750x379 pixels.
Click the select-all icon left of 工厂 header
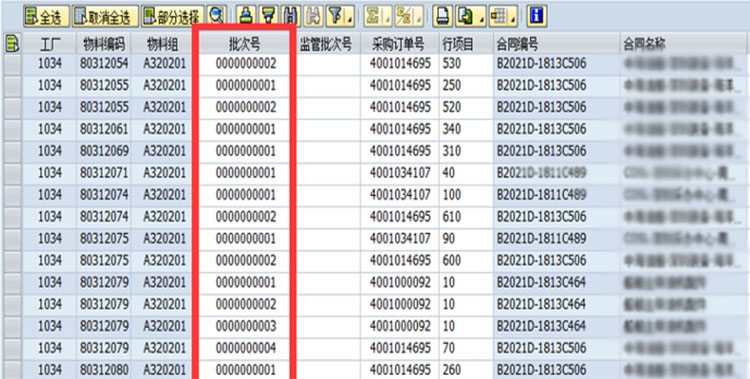(x=12, y=45)
